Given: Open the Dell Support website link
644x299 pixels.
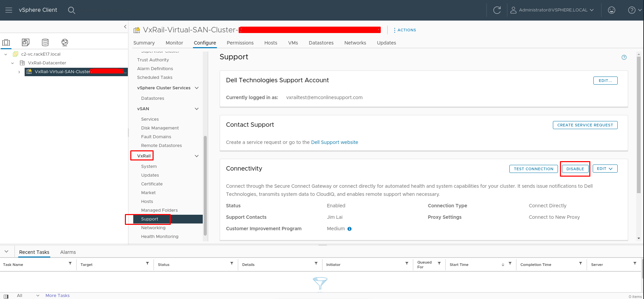Looking at the screenshot, I should point(334,142).
